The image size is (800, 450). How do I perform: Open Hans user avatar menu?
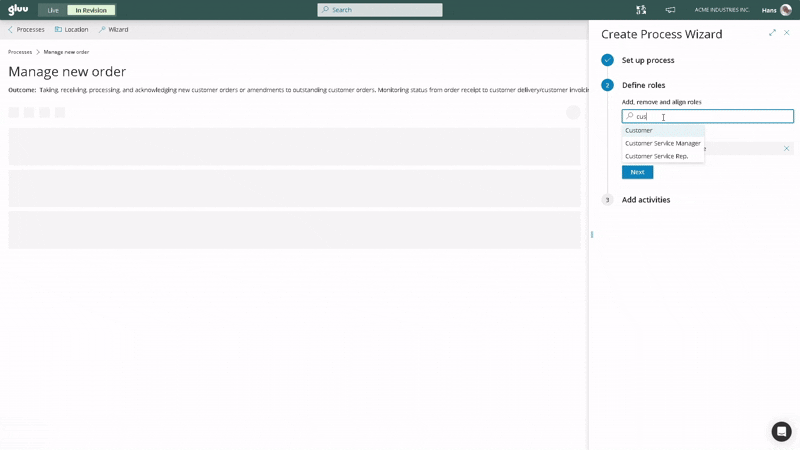[x=785, y=10]
